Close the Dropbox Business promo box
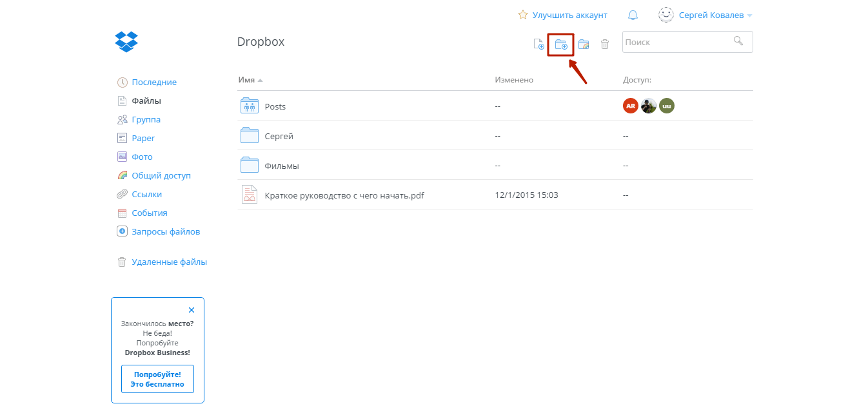Screen dimensions: 868x406 pyautogui.click(x=192, y=310)
